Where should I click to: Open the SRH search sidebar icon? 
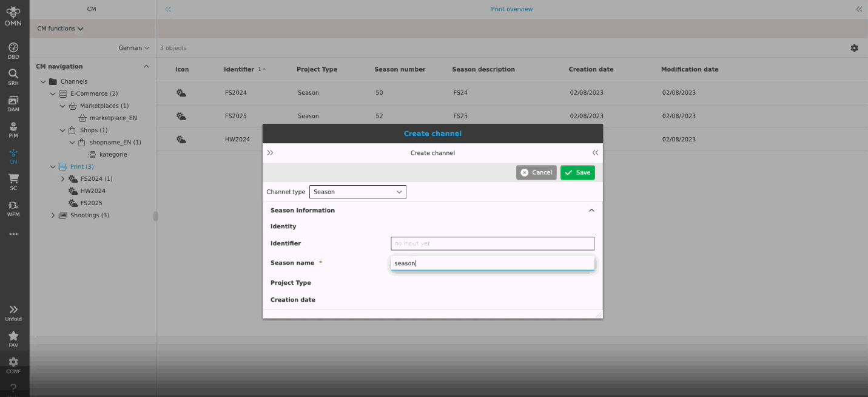point(13,76)
